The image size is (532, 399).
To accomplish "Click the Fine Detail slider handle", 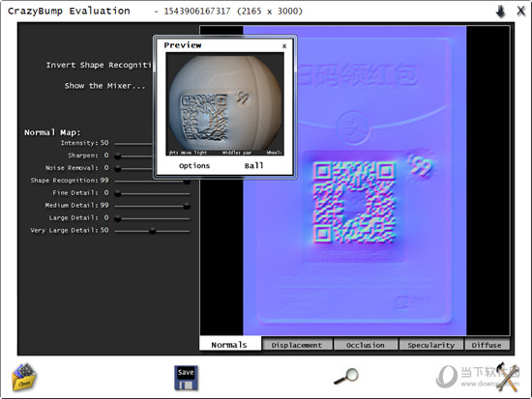I will click(x=118, y=193).
